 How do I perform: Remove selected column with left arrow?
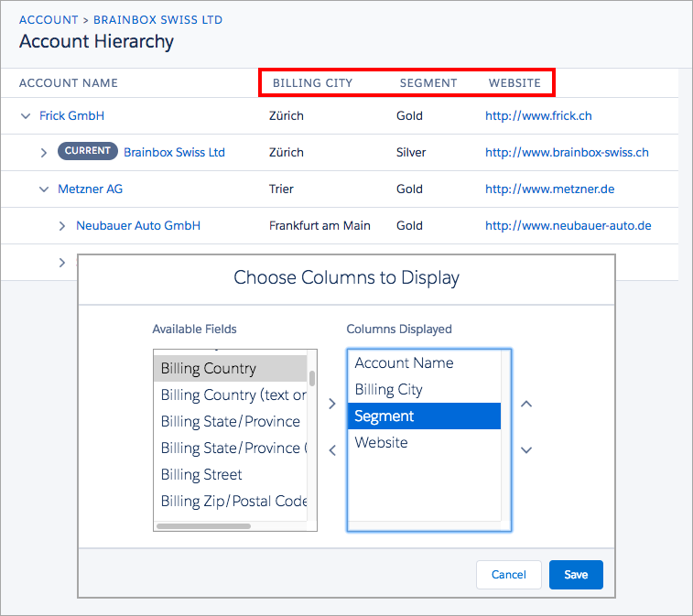[x=332, y=449]
